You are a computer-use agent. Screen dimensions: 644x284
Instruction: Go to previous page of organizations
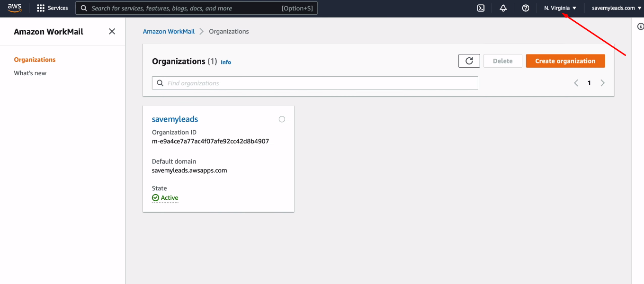click(x=576, y=83)
